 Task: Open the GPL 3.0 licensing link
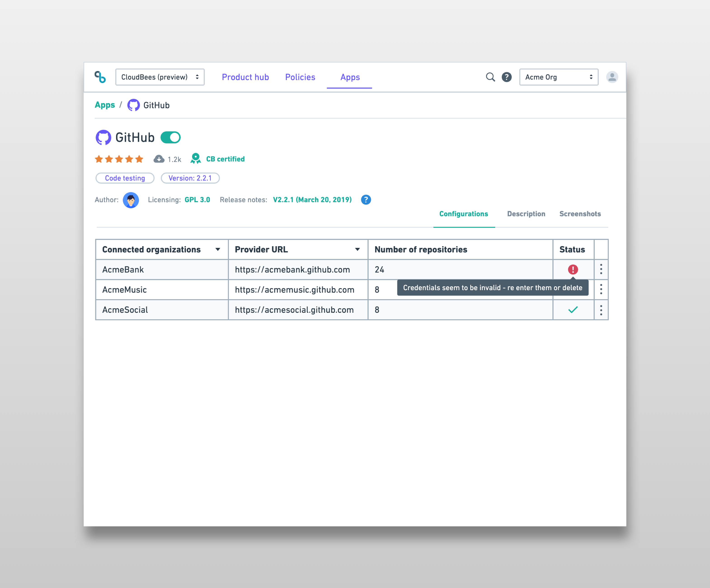[197, 200]
